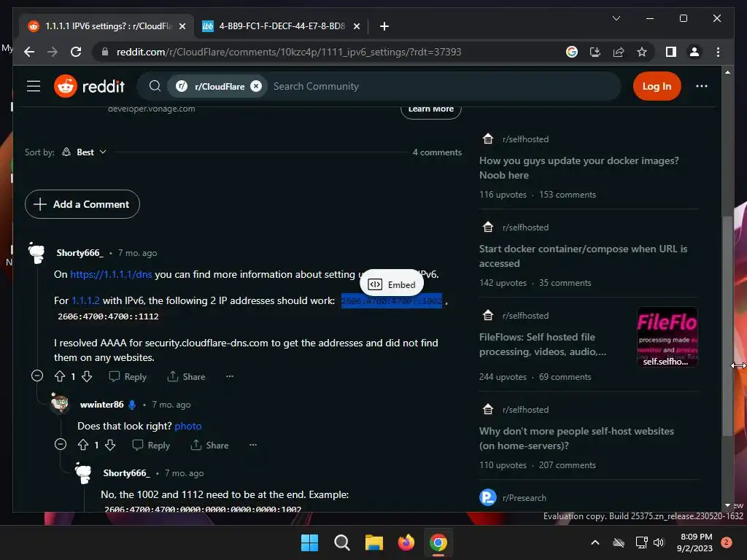
Task: Open the volume control in system tray
Action: point(659,542)
